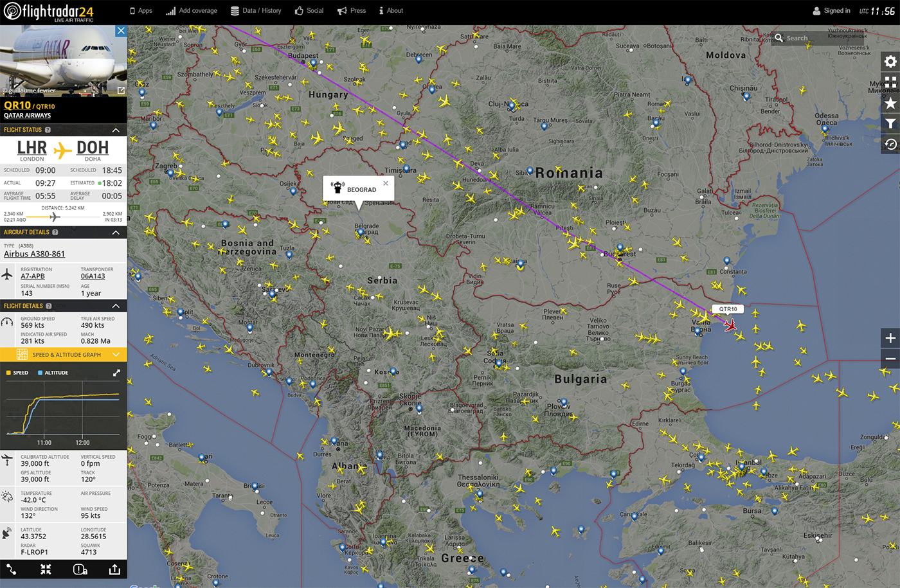
Task: Click the blue airport pin at Constanta
Action: point(726,261)
